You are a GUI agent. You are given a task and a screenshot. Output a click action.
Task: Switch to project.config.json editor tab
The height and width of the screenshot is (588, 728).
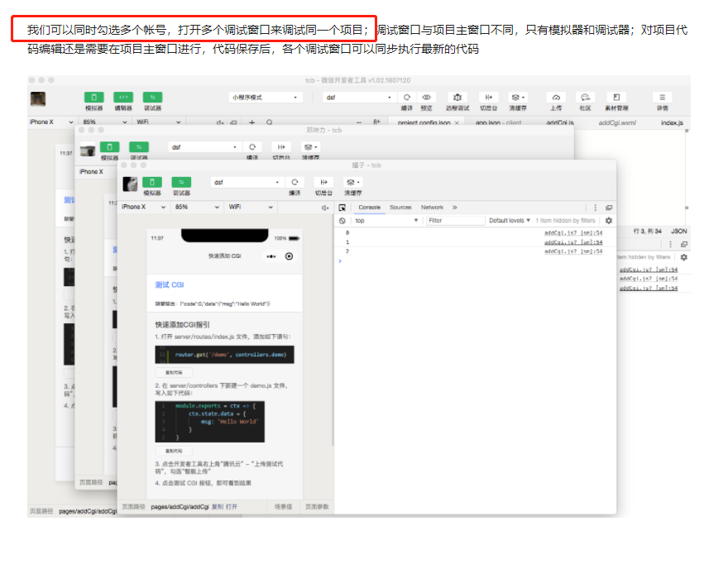click(x=424, y=122)
